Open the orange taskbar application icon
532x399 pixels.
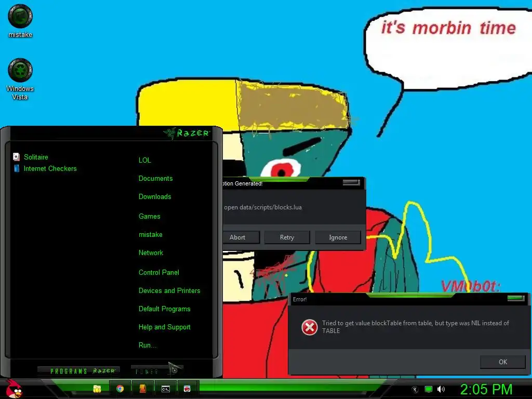142,389
